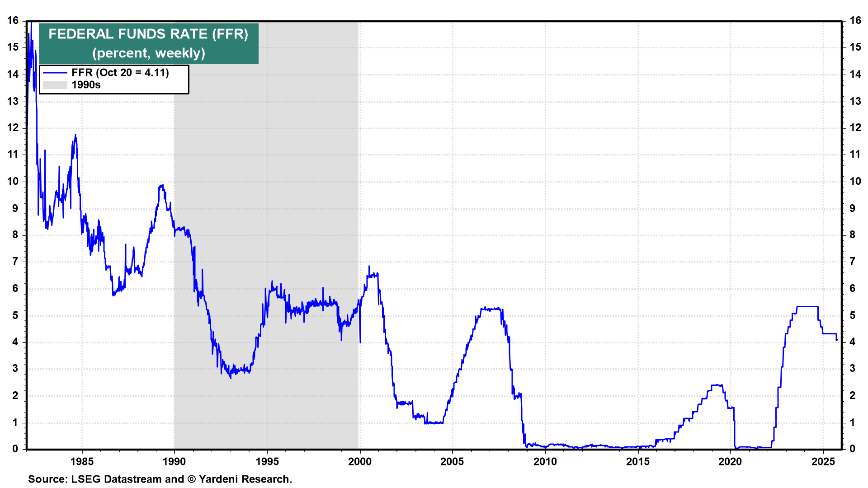Click the source text with Yardeni Research
This screenshot has height=488, width=868.
[160, 479]
